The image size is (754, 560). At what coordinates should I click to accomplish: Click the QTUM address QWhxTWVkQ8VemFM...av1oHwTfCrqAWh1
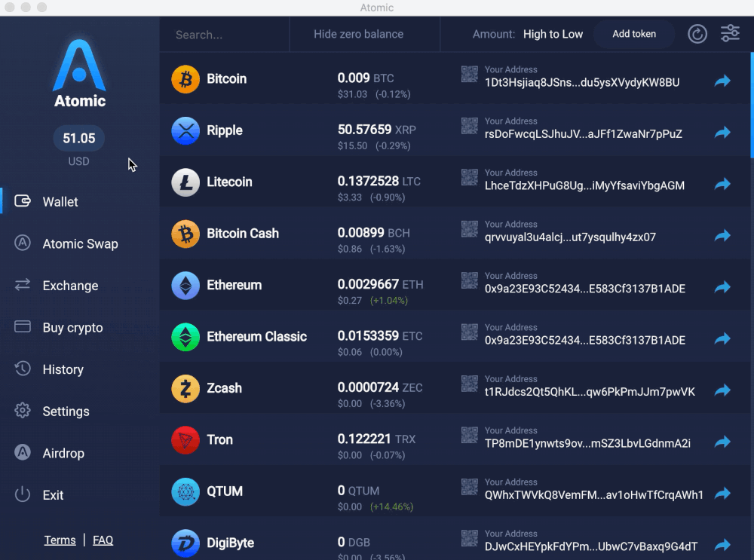tap(594, 494)
